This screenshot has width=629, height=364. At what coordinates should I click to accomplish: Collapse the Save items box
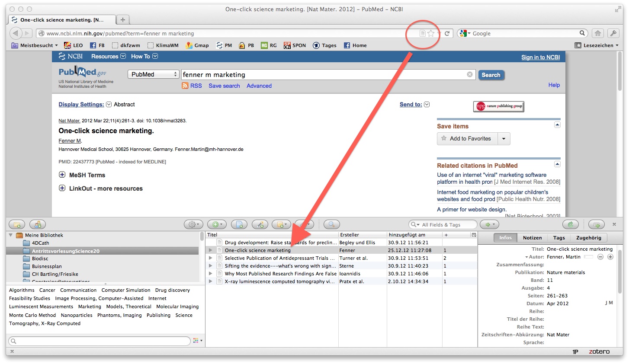coord(557,125)
